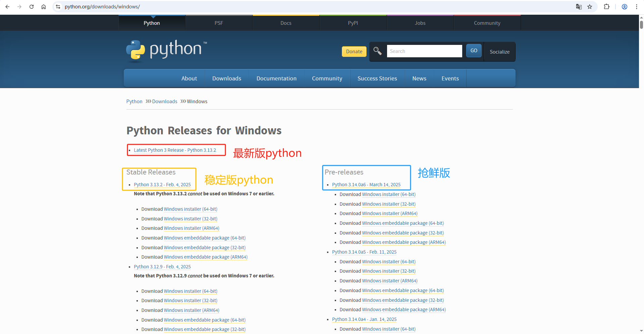Download 3.12.9 Windows embeddable package (64-bit)
644x334 pixels.
tap(205, 320)
